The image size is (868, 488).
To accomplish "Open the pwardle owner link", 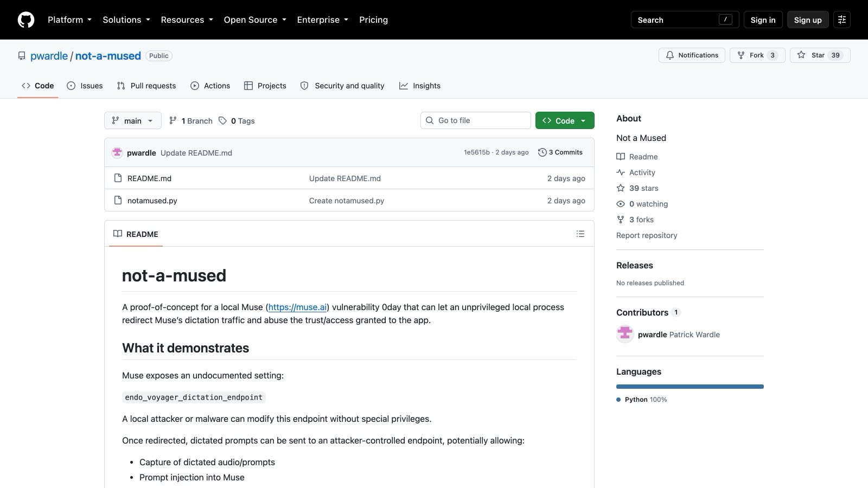I will pos(49,56).
